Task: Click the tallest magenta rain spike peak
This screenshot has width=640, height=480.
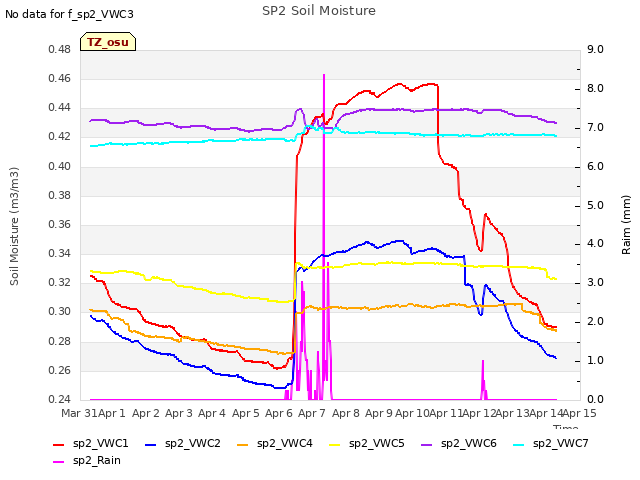Action: pos(324,76)
